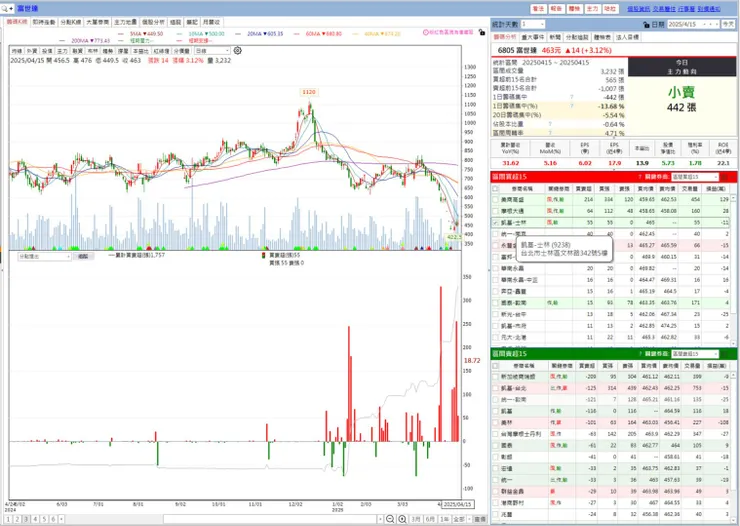Click the 外資 indicator button on chart toolbar
Viewport: 740px width, 526px height.
[x=32, y=51]
